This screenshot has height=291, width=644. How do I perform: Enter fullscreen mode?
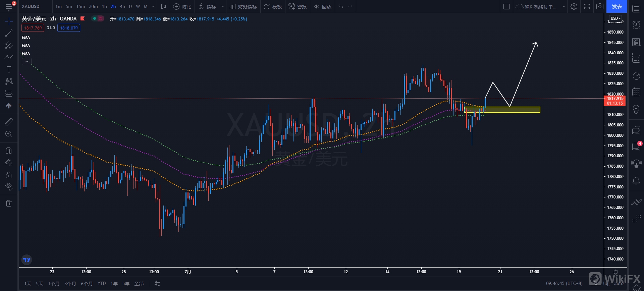(587, 6)
